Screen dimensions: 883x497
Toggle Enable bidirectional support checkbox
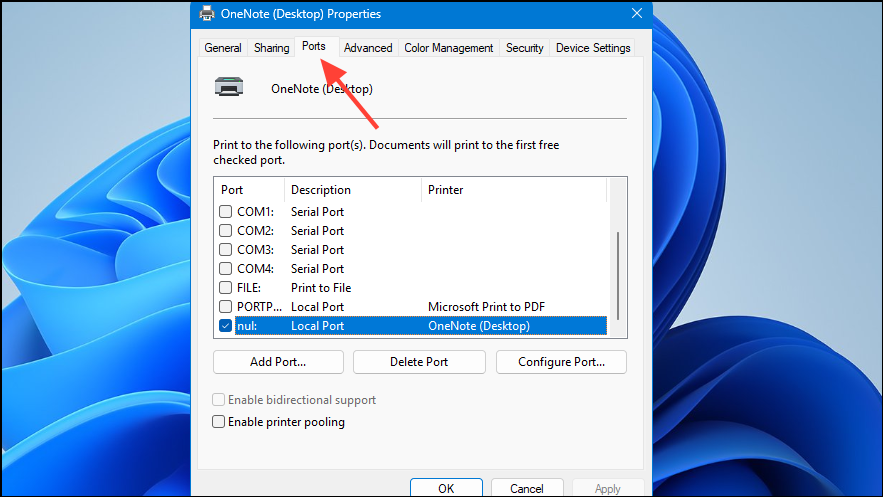tap(218, 400)
